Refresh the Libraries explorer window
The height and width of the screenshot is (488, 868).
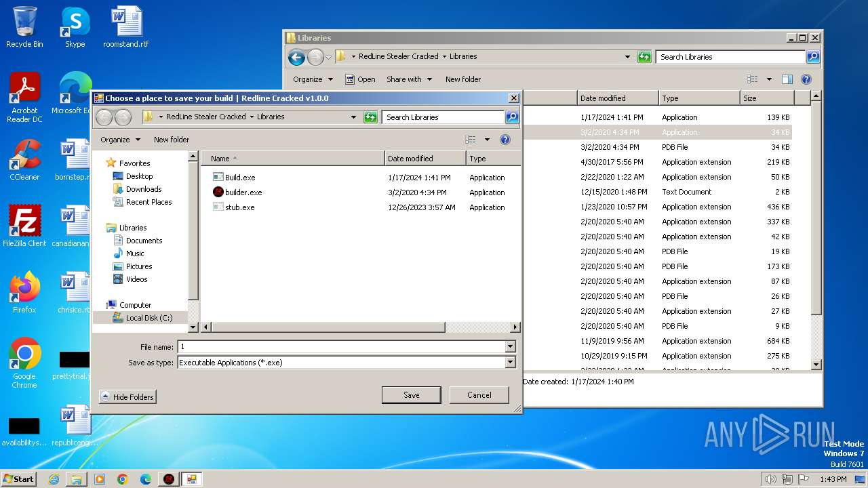(644, 57)
